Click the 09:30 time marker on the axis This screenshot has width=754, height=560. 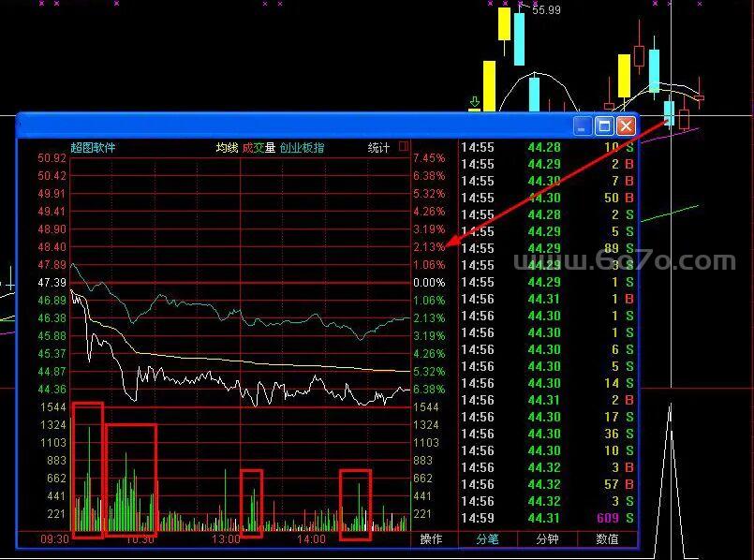(x=55, y=539)
